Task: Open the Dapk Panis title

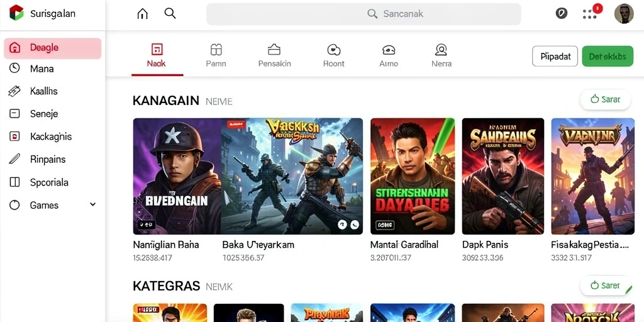Action: click(x=485, y=245)
